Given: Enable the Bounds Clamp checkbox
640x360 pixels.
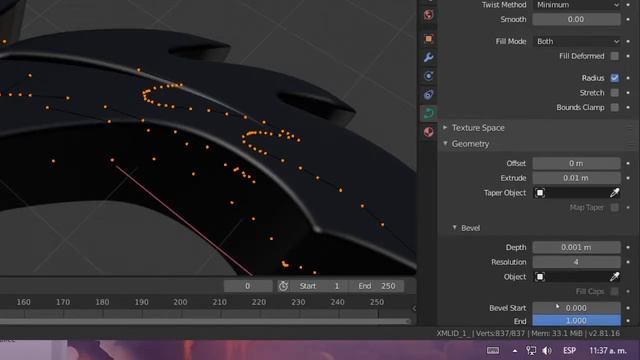Looking at the screenshot, I should click(614, 107).
